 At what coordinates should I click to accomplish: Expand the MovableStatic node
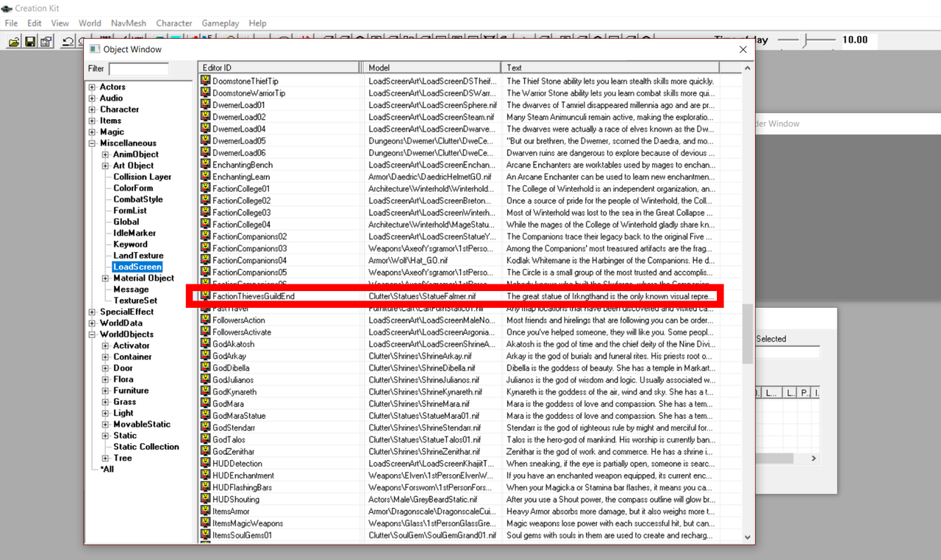[105, 425]
